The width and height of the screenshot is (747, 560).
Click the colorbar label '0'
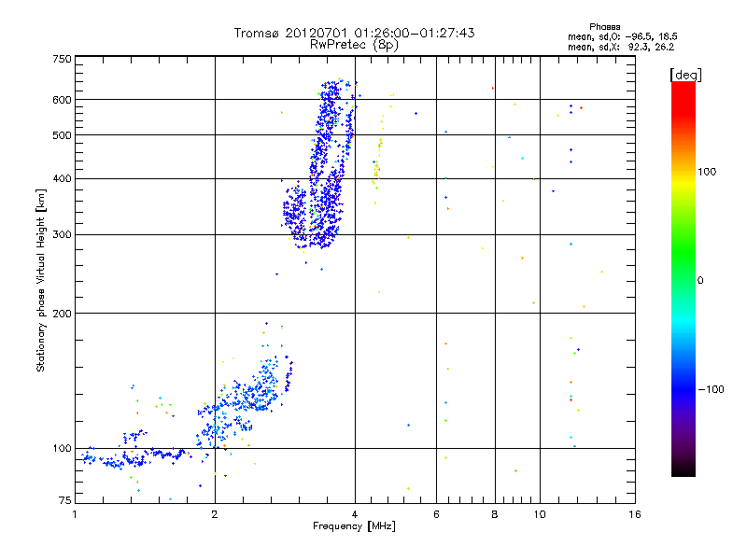699,281
